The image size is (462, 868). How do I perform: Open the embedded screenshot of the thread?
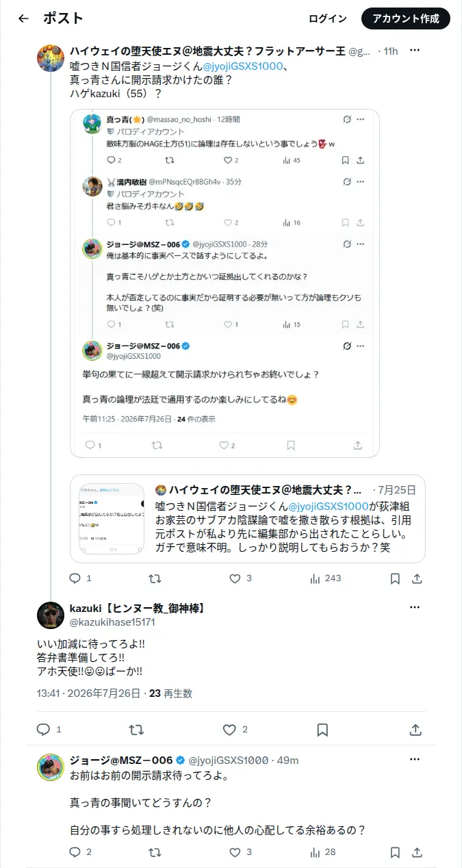tap(224, 283)
